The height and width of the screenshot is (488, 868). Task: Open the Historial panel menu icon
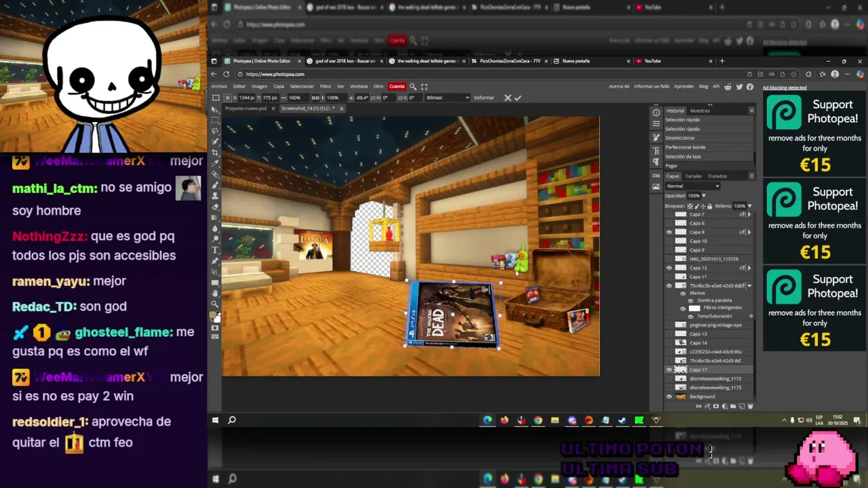[751, 110]
